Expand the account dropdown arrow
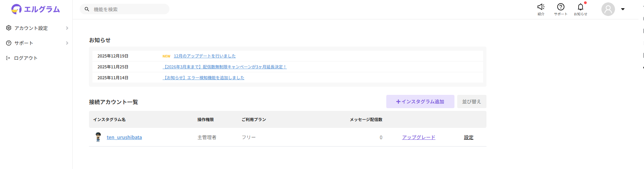The image size is (644, 169). (x=623, y=9)
